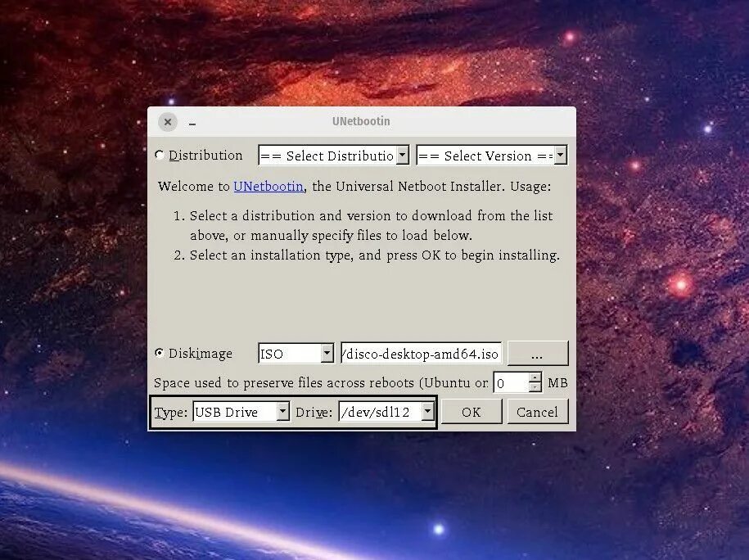Open the Type dropdown showing USB Drive
This screenshot has width=749, height=560.
(241, 411)
